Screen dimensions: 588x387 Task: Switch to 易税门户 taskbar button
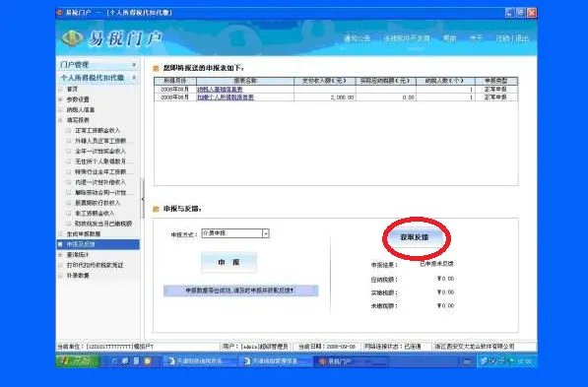(x=351, y=361)
